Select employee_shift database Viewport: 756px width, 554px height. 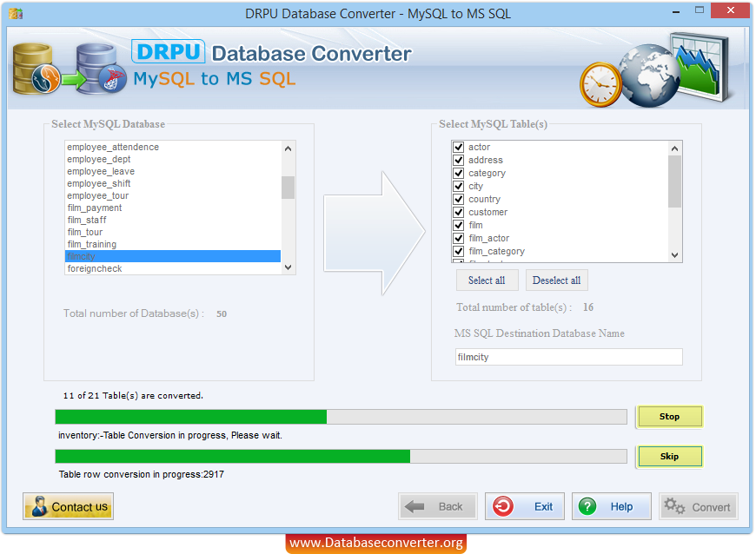173,183
